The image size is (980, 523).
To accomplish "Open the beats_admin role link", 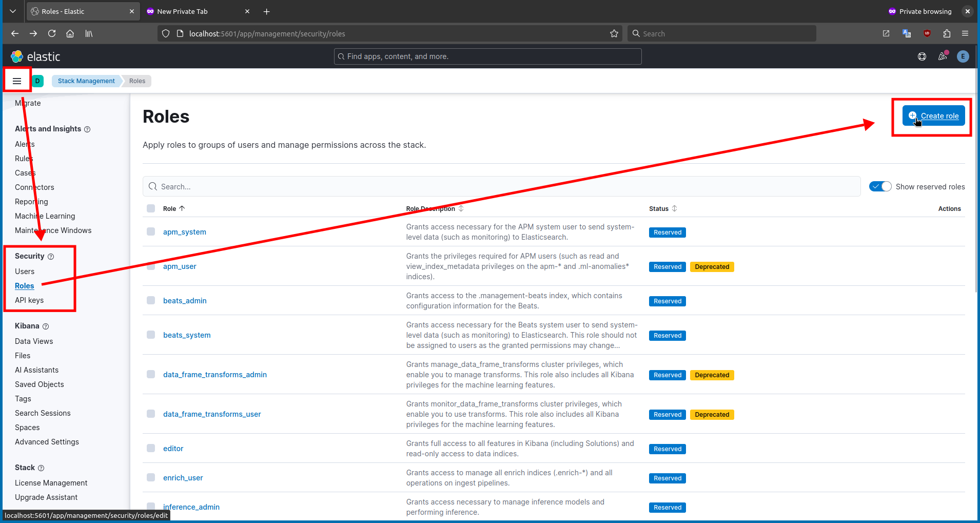I will (x=185, y=301).
